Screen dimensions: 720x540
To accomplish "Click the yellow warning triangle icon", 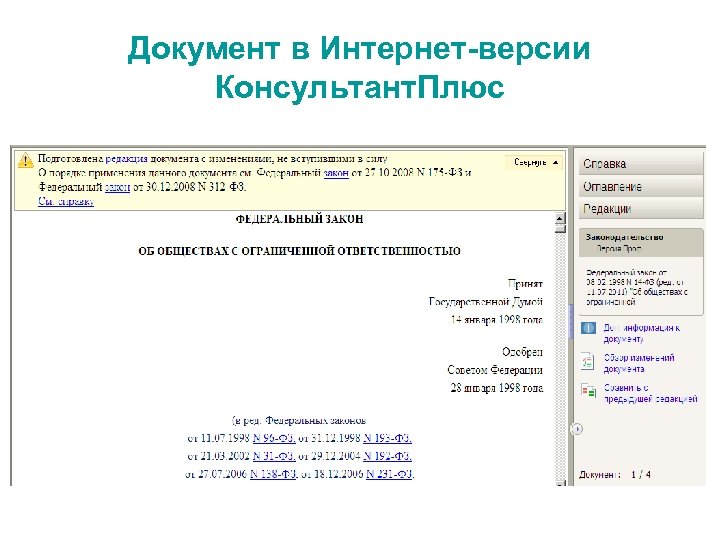I will (x=25, y=160).
